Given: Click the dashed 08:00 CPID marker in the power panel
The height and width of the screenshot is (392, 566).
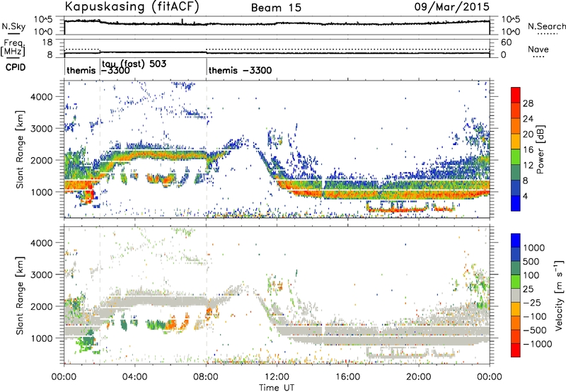Looking at the screenshot, I should (x=207, y=149).
